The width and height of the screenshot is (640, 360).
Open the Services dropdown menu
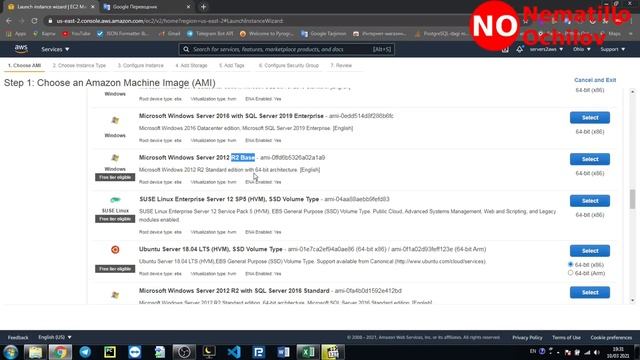(55, 49)
